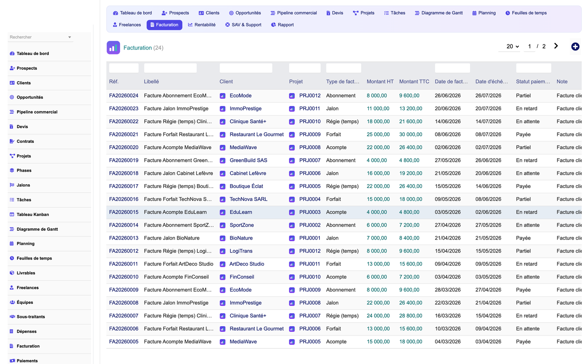Open Freelances tab in top navigation
588x364 pixels.
pos(127,25)
